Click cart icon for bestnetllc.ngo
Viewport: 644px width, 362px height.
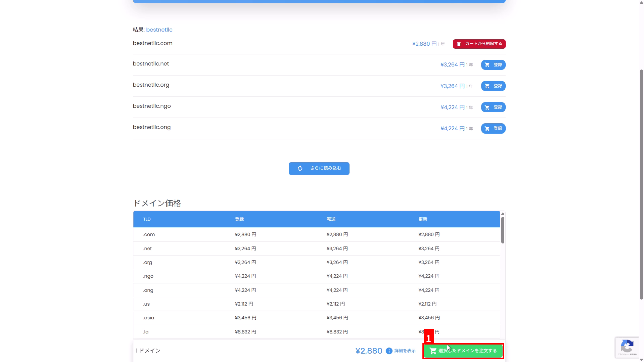(487, 107)
